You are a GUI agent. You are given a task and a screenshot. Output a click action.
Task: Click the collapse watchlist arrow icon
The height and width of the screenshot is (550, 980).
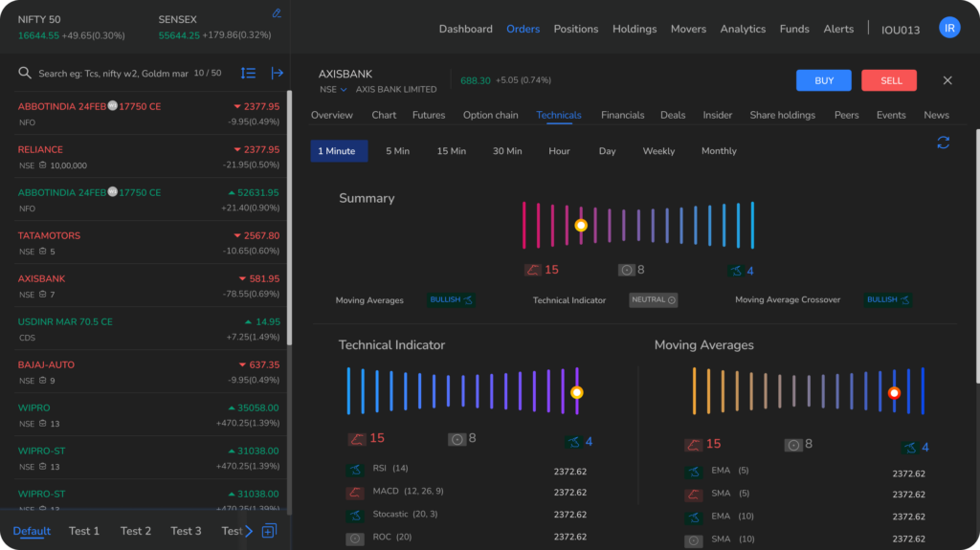(x=278, y=73)
